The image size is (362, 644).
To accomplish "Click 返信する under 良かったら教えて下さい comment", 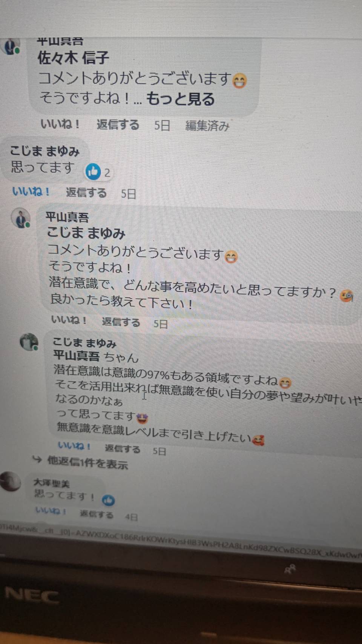I will (121, 322).
